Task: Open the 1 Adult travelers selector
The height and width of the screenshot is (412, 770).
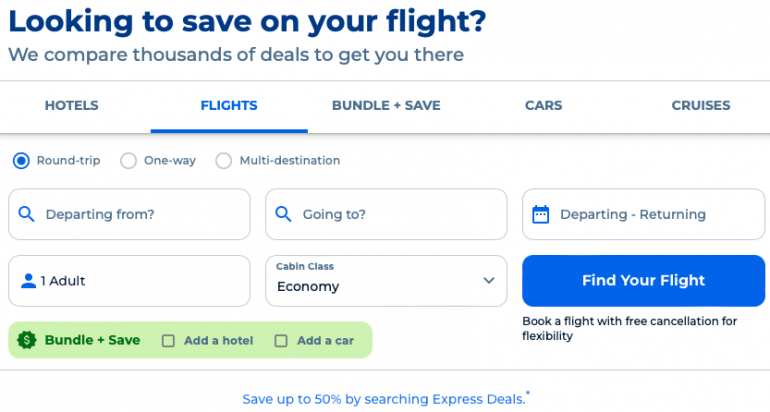Action: click(x=130, y=281)
